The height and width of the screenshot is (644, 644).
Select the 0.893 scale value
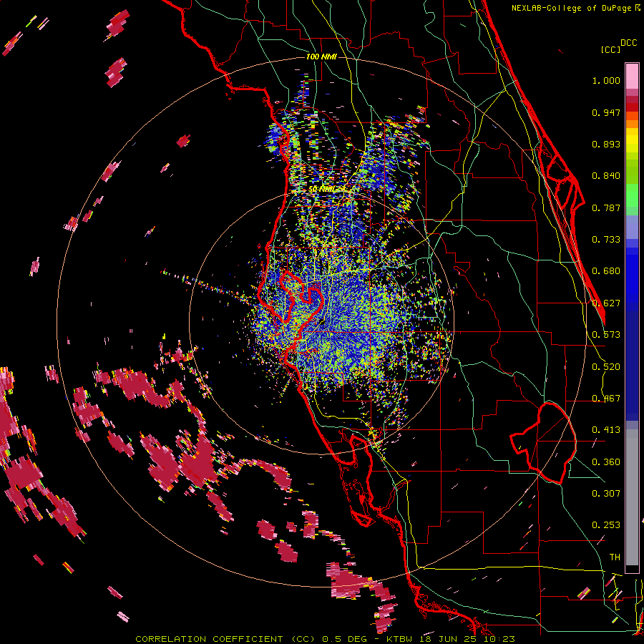point(606,144)
